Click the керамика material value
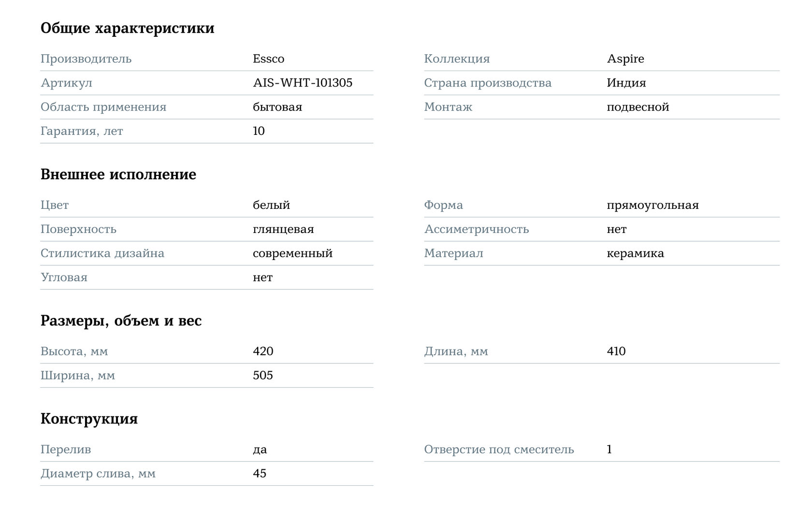Screen dimensions: 812x523 [x=635, y=254]
